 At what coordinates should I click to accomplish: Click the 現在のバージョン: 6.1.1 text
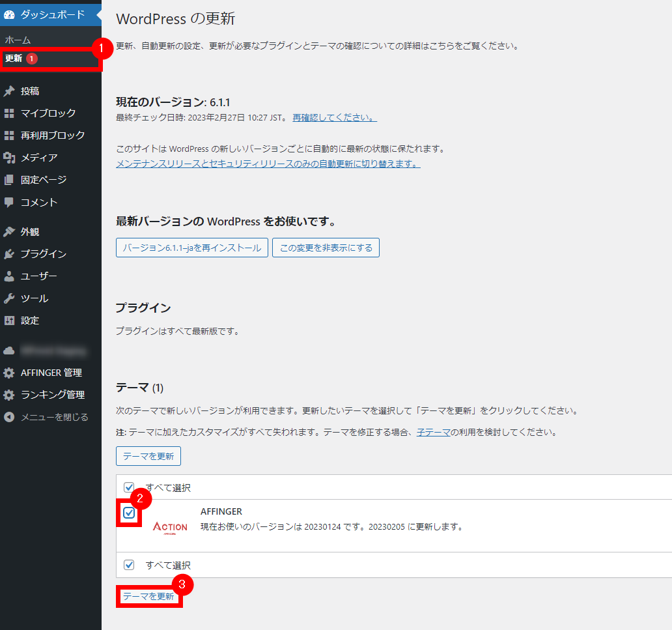[173, 102]
